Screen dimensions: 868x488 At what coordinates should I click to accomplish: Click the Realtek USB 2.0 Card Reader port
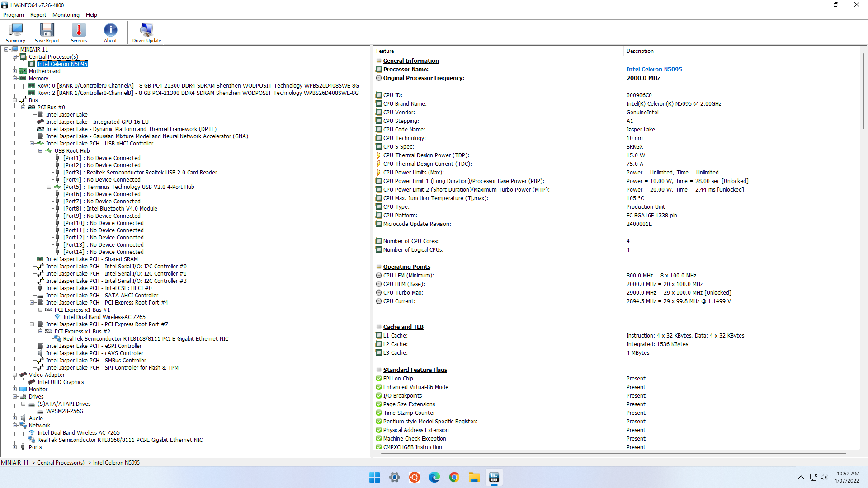pyautogui.click(x=140, y=173)
